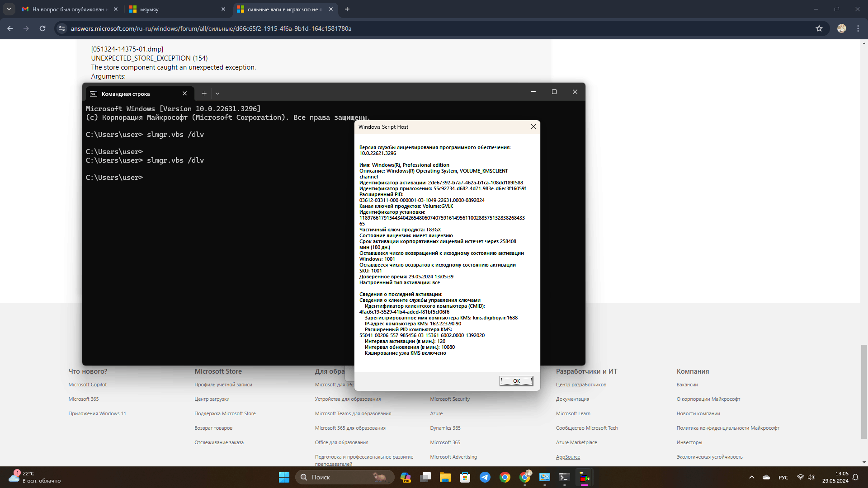Screen dimensions: 868x488
Task: Open Telegram from taskbar
Action: [485, 477]
